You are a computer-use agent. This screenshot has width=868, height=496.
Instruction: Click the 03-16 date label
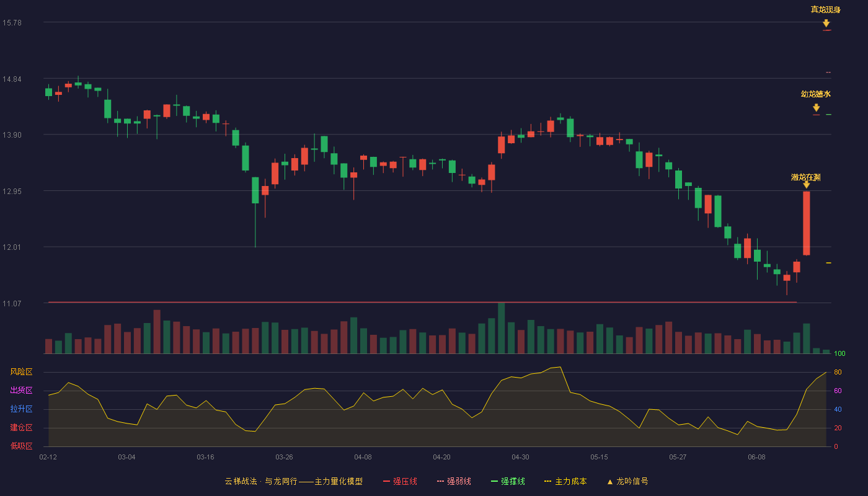[x=205, y=457]
